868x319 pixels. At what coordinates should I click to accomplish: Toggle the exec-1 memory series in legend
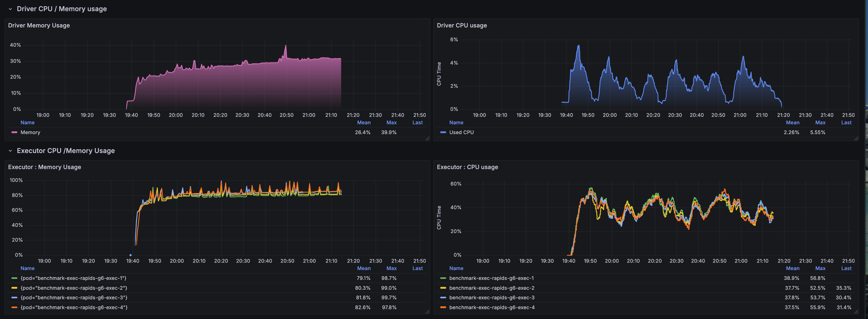pos(73,278)
